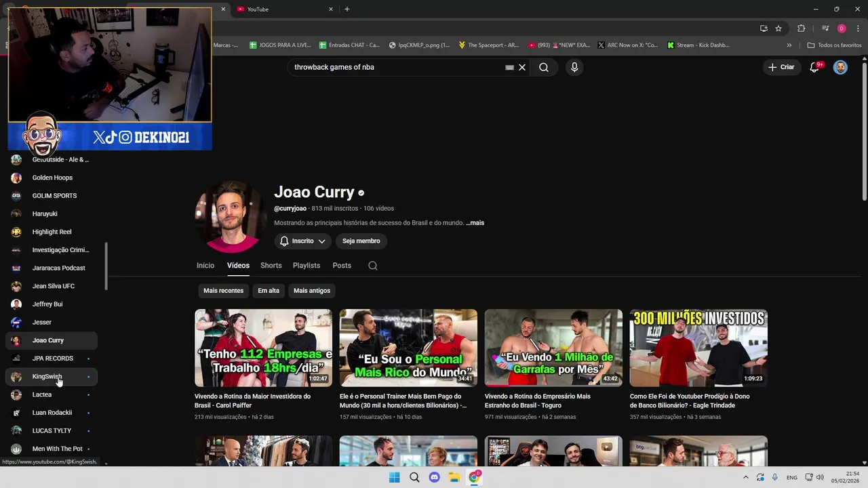Open the account avatar menu
Image resolution: width=868 pixels, height=488 pixels.
pos(840,67)
